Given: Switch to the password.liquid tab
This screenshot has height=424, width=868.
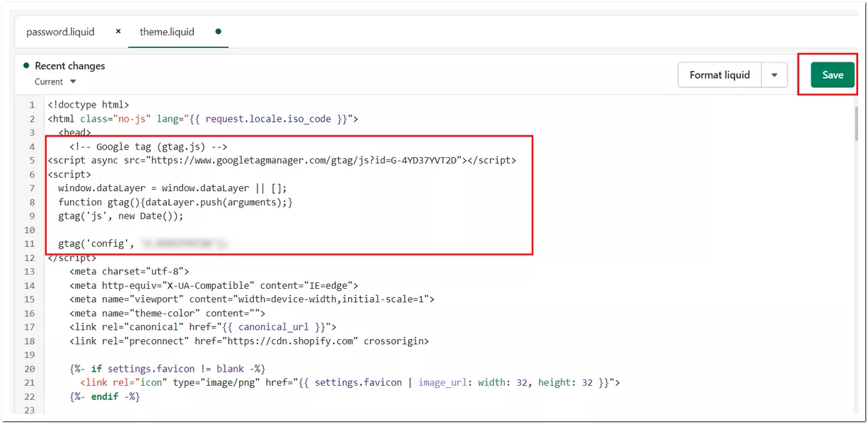Looking at the screenshot, I should click(60, 32).
